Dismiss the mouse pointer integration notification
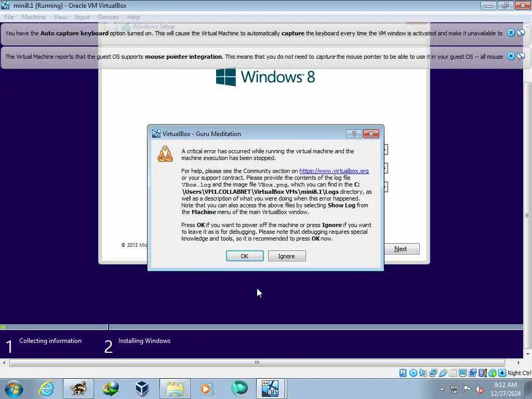This screenshot has height=399, width=532. pyautogui.click(x=511, y=56)
